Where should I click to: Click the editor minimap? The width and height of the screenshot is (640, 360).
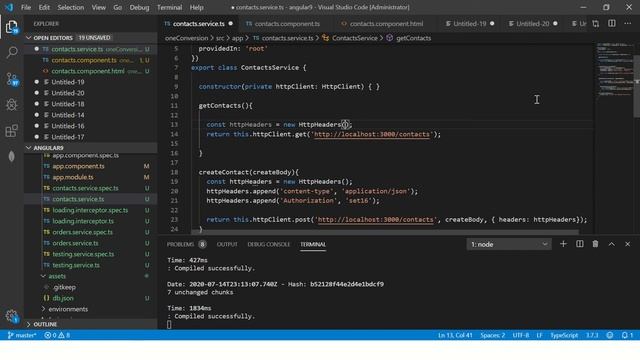coord(614,69)
